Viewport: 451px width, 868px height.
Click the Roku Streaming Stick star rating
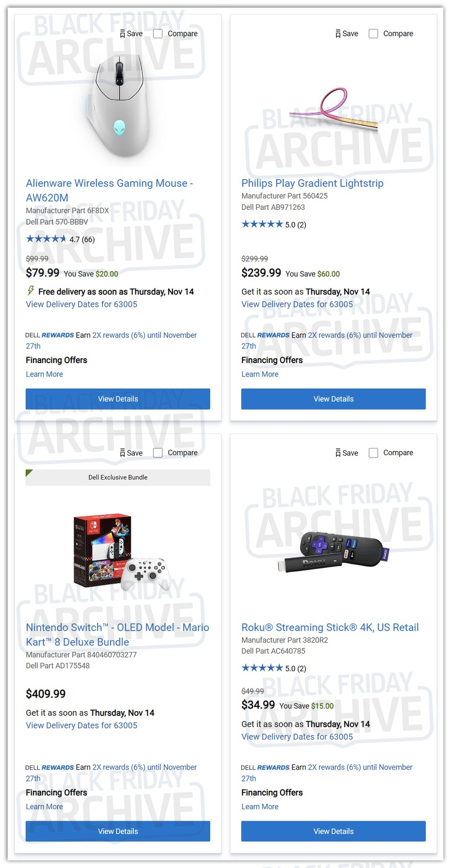262,668
